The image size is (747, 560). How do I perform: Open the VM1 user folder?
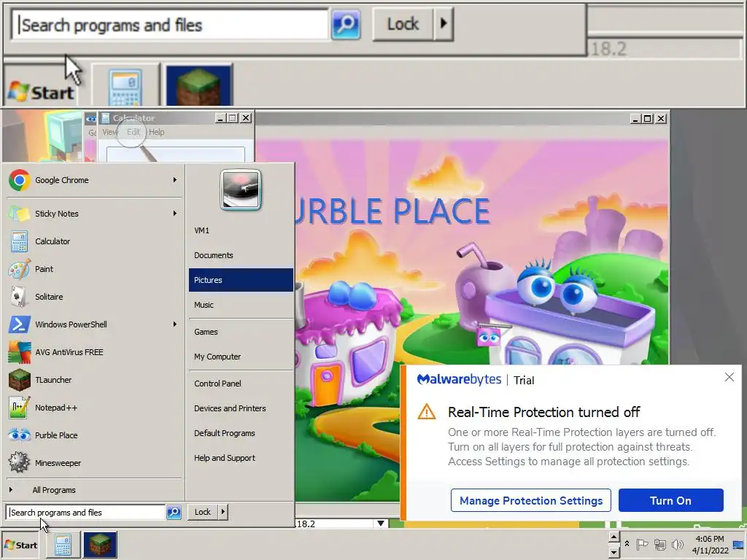241,230
